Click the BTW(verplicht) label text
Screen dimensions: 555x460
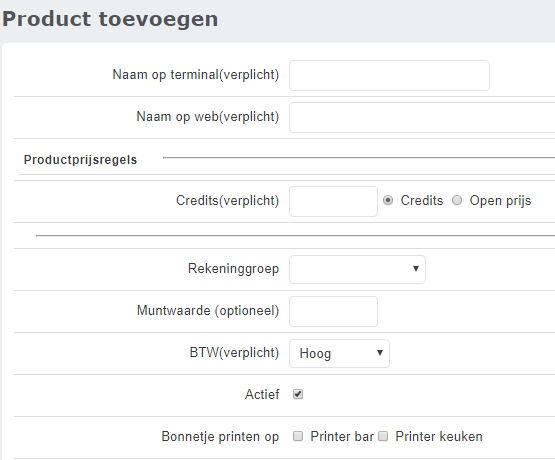tap(234, 353)
